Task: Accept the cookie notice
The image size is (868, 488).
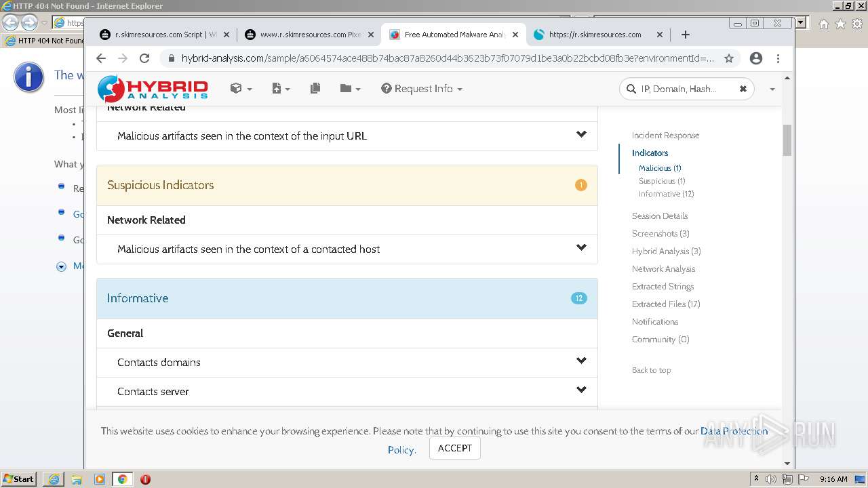Action: 455,448
